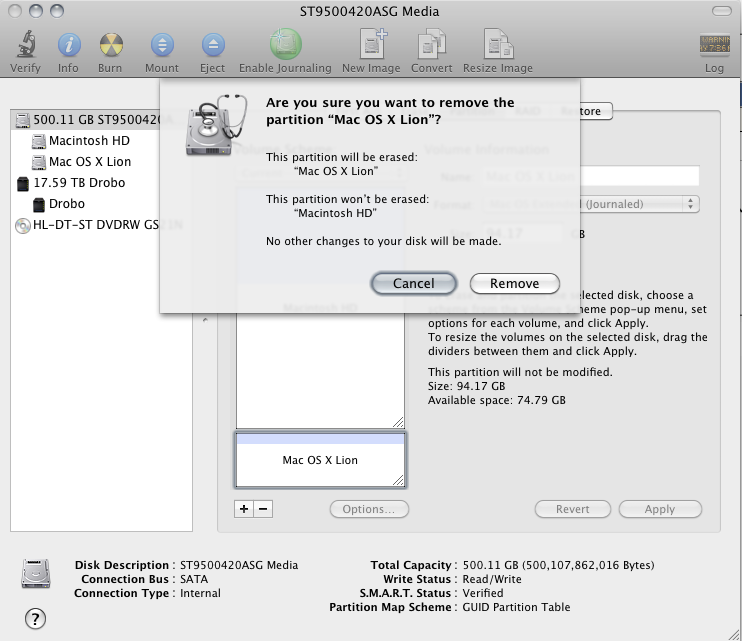Cancel the partition removal dialog
The width and height of the screenshot is (742, 641).
(414, 283)
